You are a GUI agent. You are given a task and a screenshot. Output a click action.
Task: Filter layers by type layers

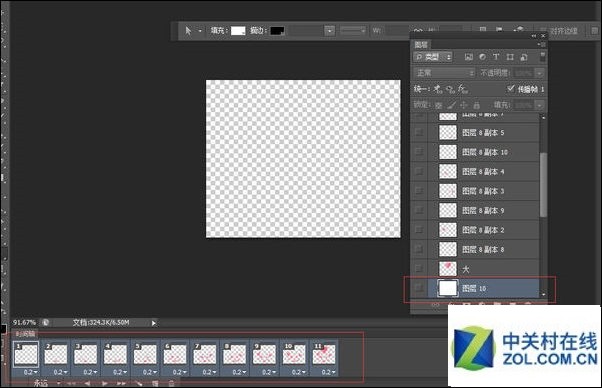pyautogui.click(x=496, y=57)
